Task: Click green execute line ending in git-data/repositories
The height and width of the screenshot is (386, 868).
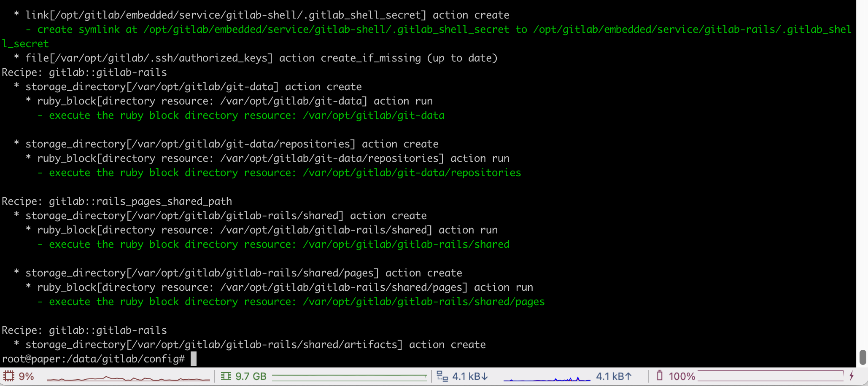Action: (279, 173)
